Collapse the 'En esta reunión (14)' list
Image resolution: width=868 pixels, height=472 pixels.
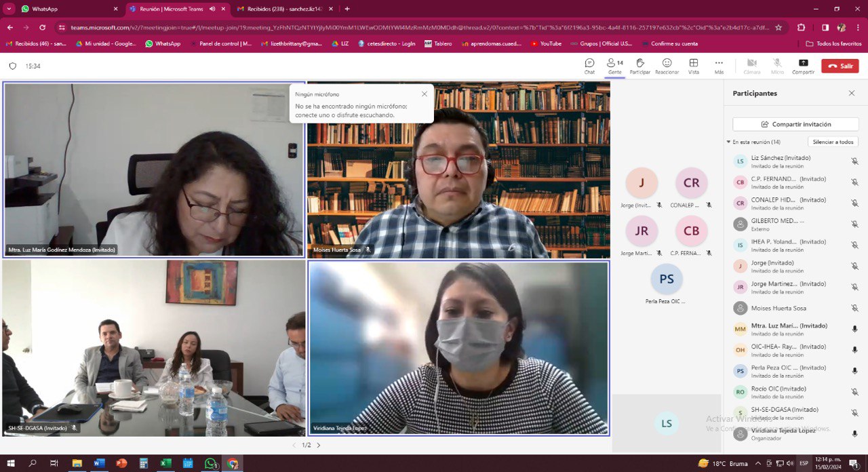tap(728, 142)
